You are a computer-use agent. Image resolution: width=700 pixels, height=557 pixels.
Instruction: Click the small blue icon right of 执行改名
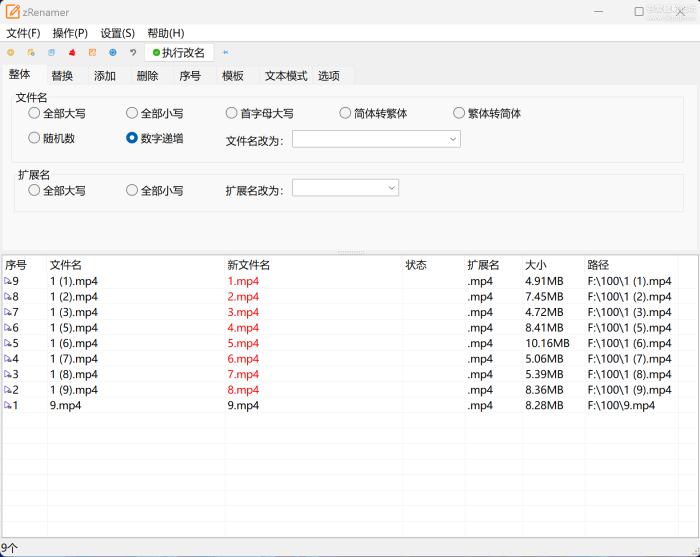point(226,53)
